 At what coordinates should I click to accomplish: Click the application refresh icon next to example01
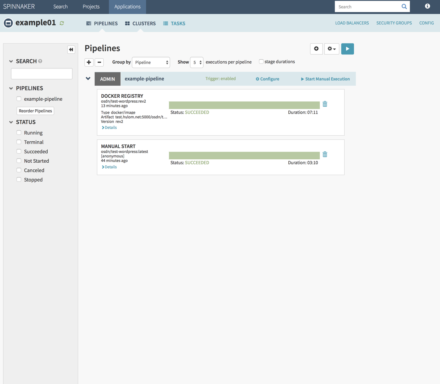[62, 23]
